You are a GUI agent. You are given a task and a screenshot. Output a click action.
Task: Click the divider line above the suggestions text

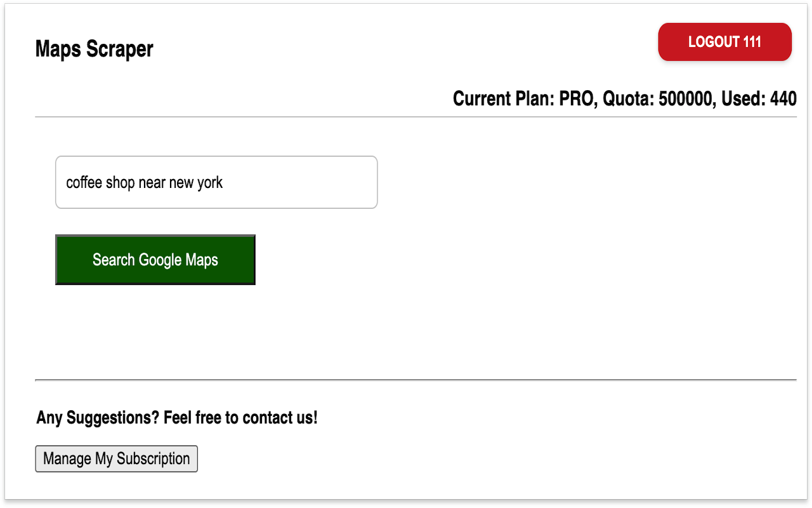click(416, 380)
